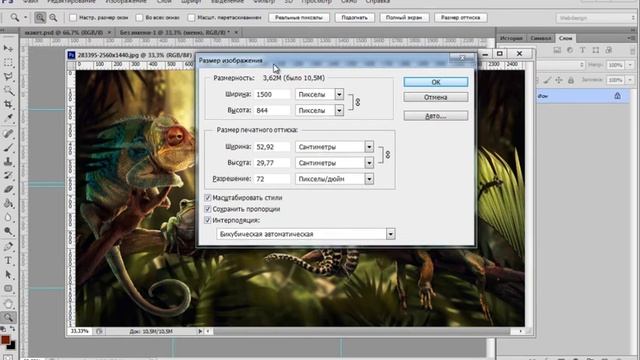Select the Rectangular Marquee tool
The width and height of the screenshot is (640, 360).
(x=8, y=62)
